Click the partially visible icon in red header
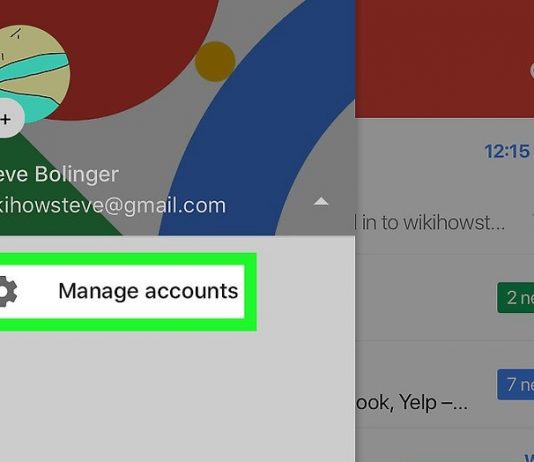534x462 pixels. (x=532, y=70)
